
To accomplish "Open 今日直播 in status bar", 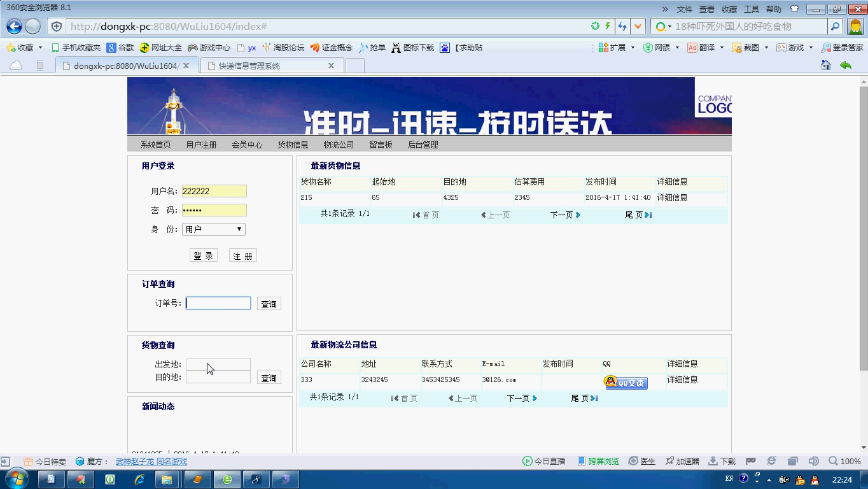I will [x=543, y=461].
